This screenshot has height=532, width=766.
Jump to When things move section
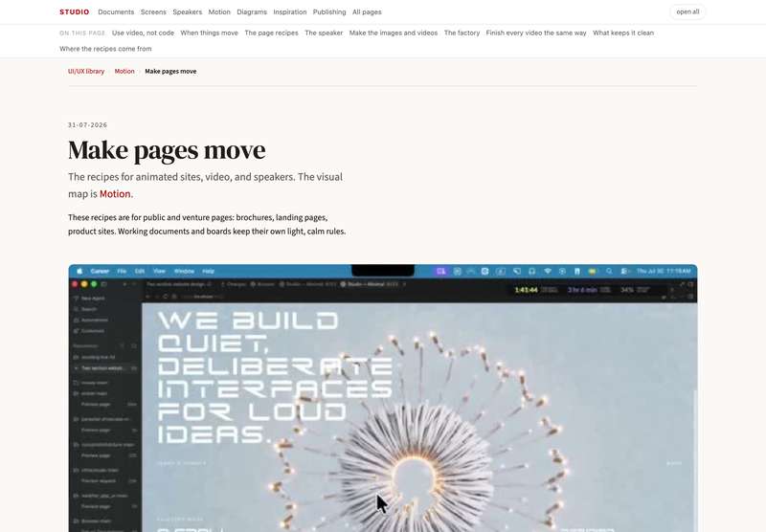(209, 33)
